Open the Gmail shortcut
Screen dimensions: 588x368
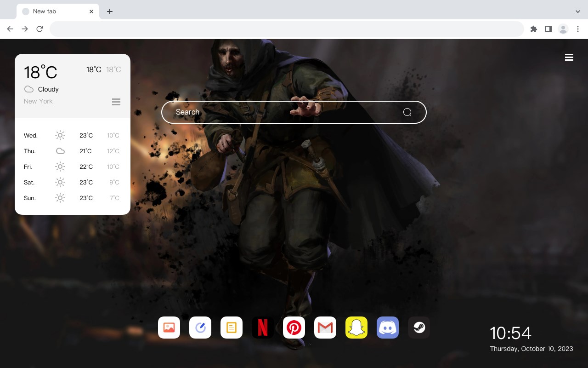point(325,328)
